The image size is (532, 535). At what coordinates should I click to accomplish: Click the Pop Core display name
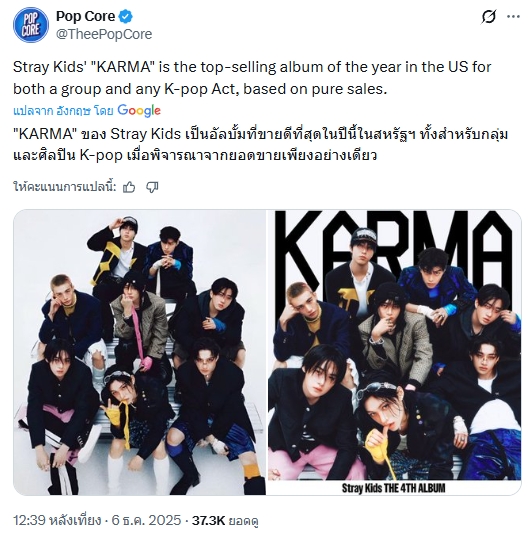85,16
